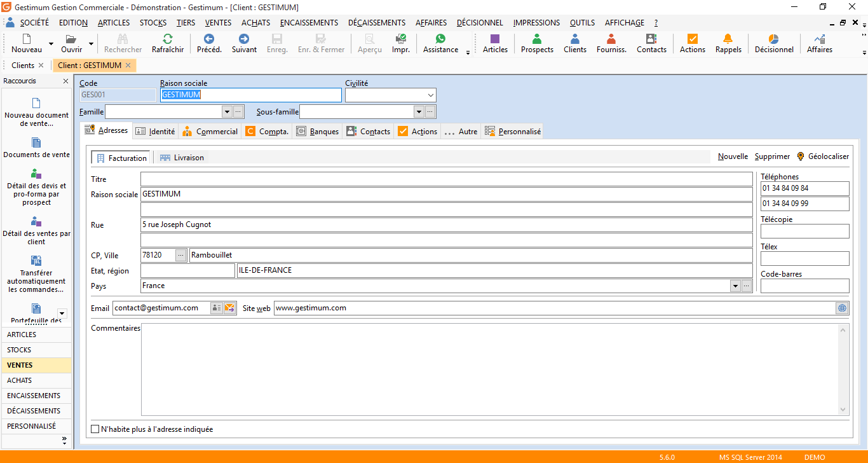868x463 pixels.
Task: Select ARTICLES section in sidebar
Action: (x=36, y=335)
